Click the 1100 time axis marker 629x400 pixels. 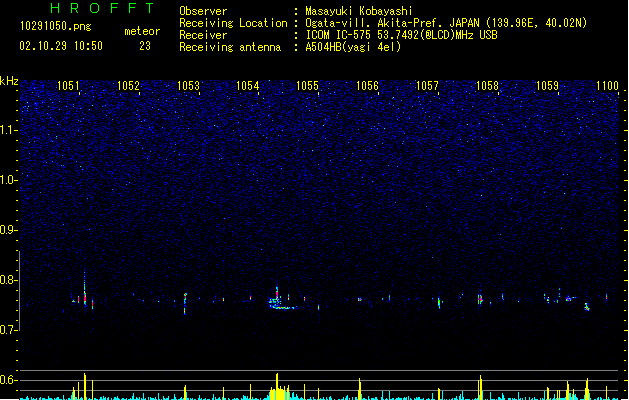point(607,86)
